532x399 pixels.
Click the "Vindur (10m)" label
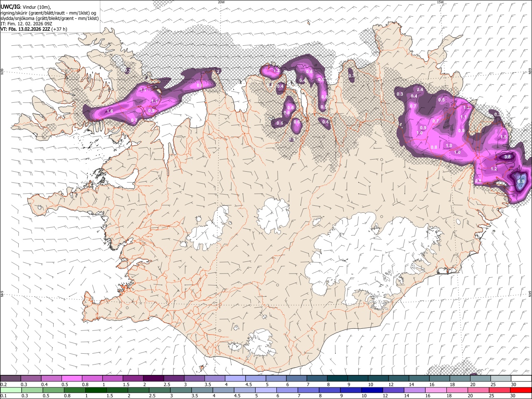(37, 7)
